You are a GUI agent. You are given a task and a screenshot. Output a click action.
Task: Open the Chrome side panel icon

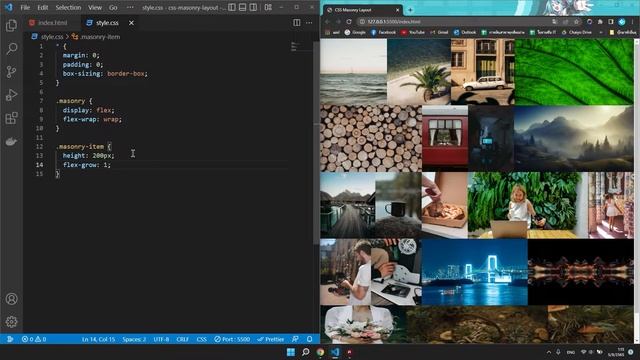[x=611, y=22]
